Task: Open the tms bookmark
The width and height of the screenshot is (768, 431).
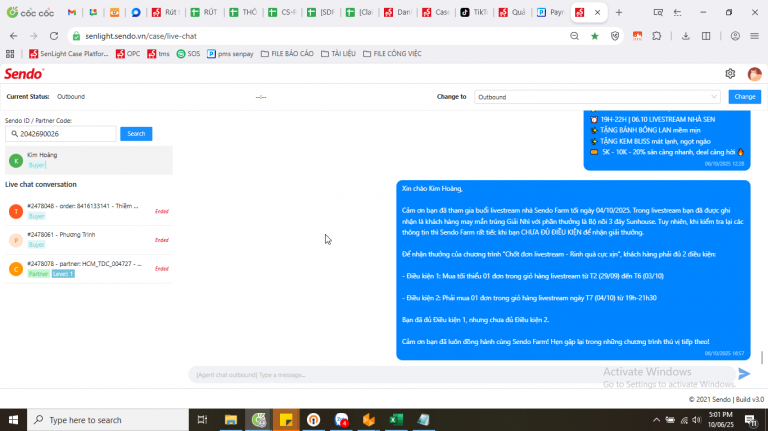Action: [158, 54]
